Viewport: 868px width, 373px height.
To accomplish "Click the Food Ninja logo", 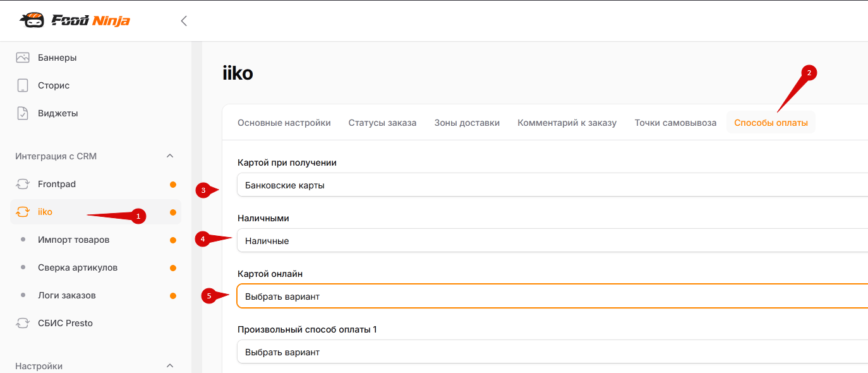I will [75, 21].
